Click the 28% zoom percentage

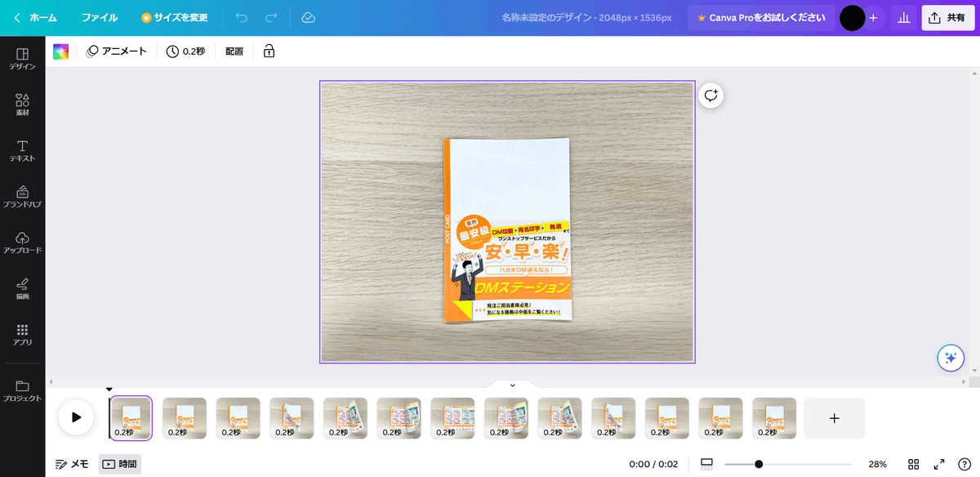tap(878, 464)
